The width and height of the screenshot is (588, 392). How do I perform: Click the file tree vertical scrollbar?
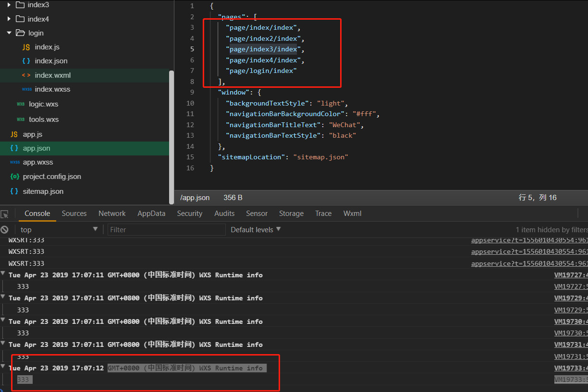point(171,137)
